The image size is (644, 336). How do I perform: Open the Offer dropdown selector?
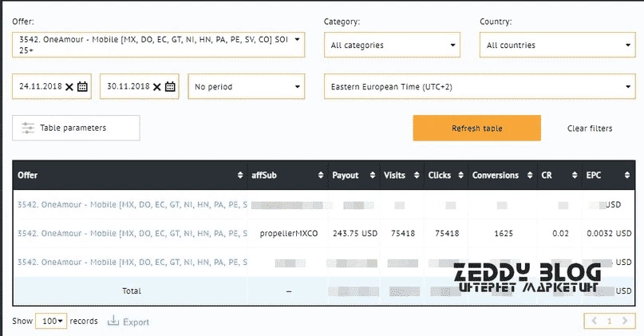pyautogui.click(x=159, y=45)
